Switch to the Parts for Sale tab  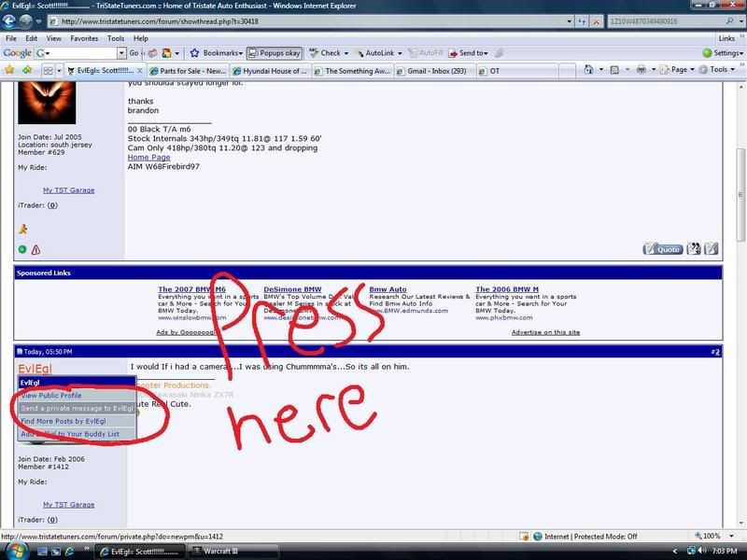pos(189,71)
